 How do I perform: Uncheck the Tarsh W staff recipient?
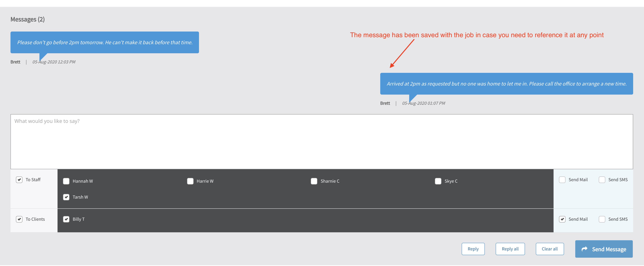tap(66, 197)
